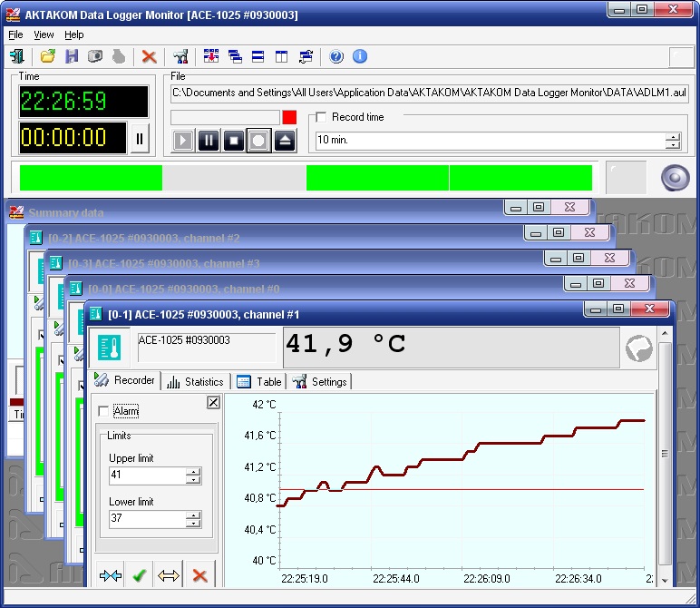Switch to the Table tab
700x608 pixels.
click(259, 382)
